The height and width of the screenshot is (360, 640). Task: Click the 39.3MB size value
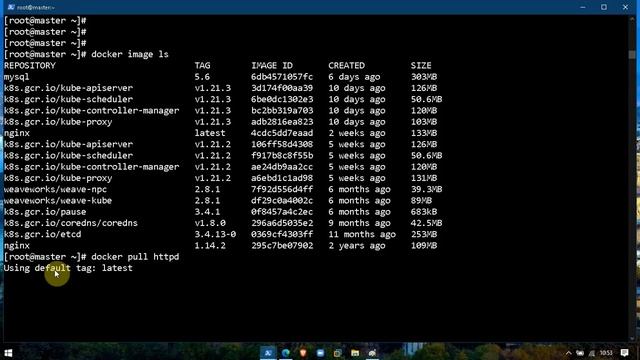pos(427,189)
